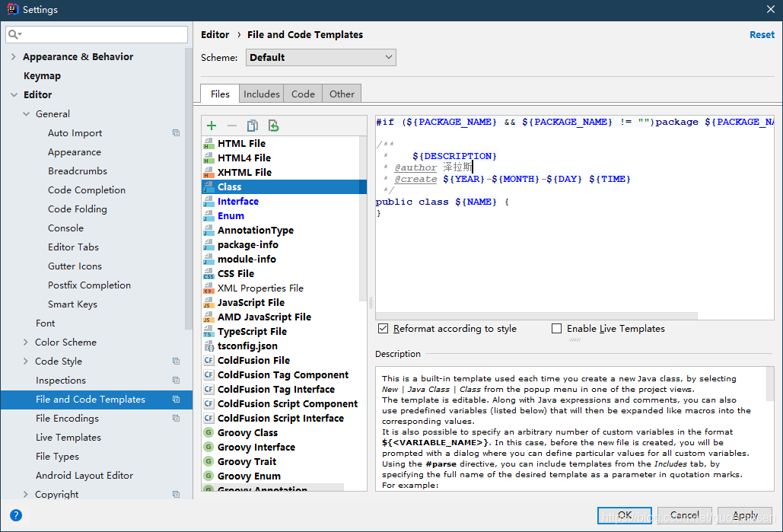Viewport: 783px width, 532px height.
Task: Click the tsconfig.json template icon
Action: tap(208, 346)
